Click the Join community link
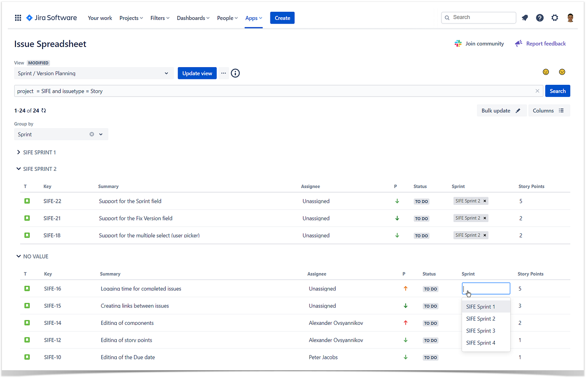The image size is (588, 379). tap(485, 44)
